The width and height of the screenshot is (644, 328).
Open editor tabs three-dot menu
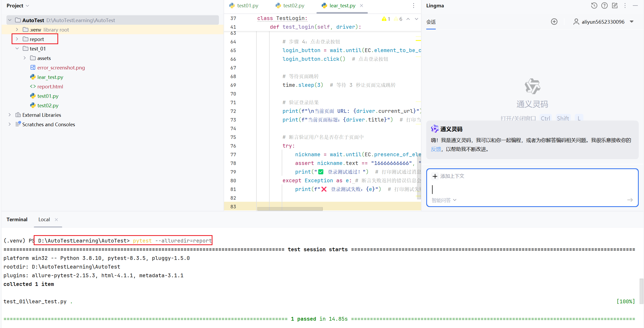tap(413, 6)
